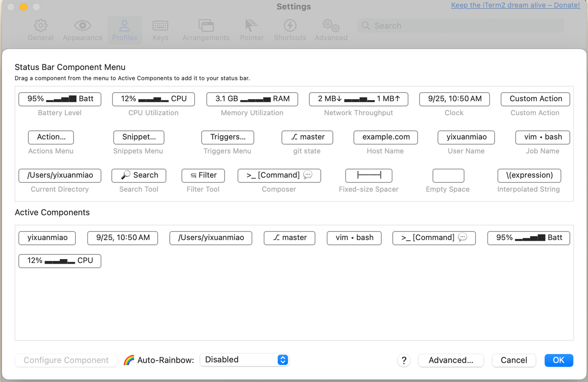The image size is (588, 382).
Task: Click the rainbow Auto-Rainbow icon
Action: click(129, 360)
